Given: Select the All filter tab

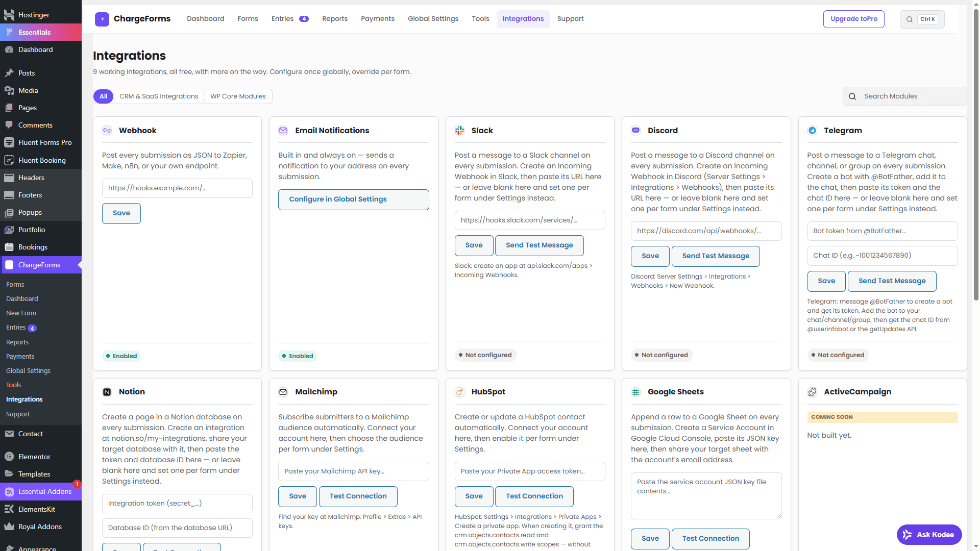Looking at the screenshot, I should click(104, 96).
